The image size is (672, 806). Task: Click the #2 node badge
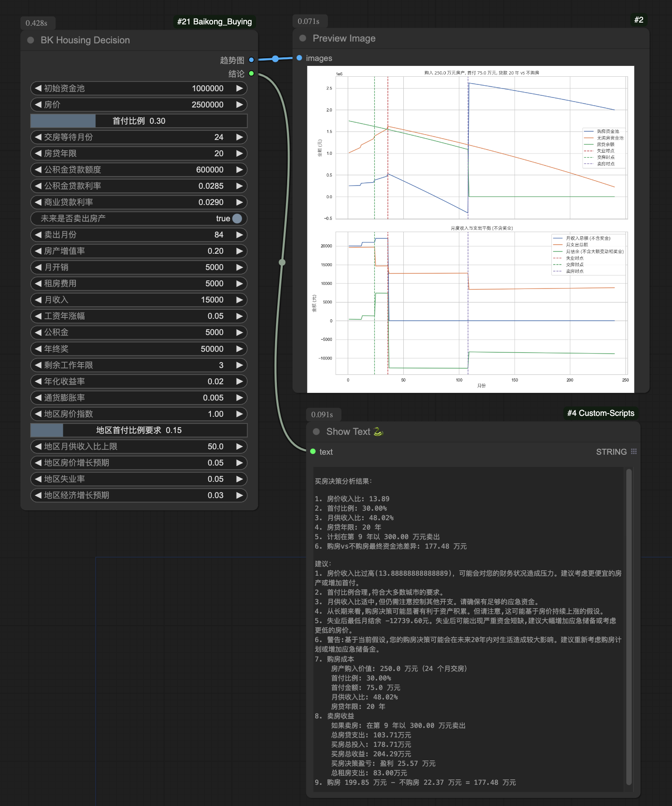tap(639, 20)
